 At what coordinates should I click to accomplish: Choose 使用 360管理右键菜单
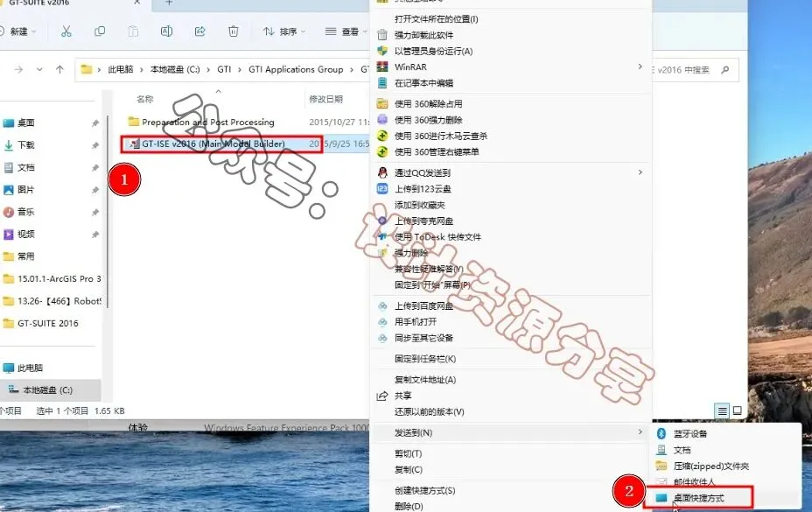point(437,151)
